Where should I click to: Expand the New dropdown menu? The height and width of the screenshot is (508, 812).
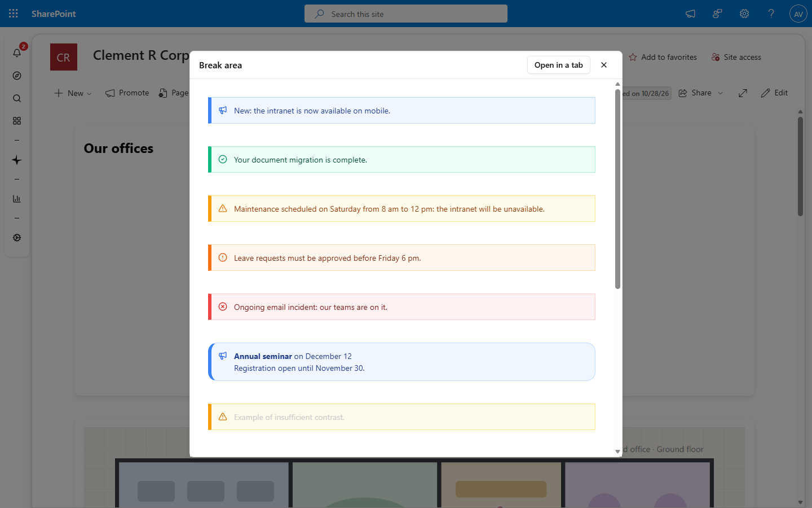click(x=73, y=93)
